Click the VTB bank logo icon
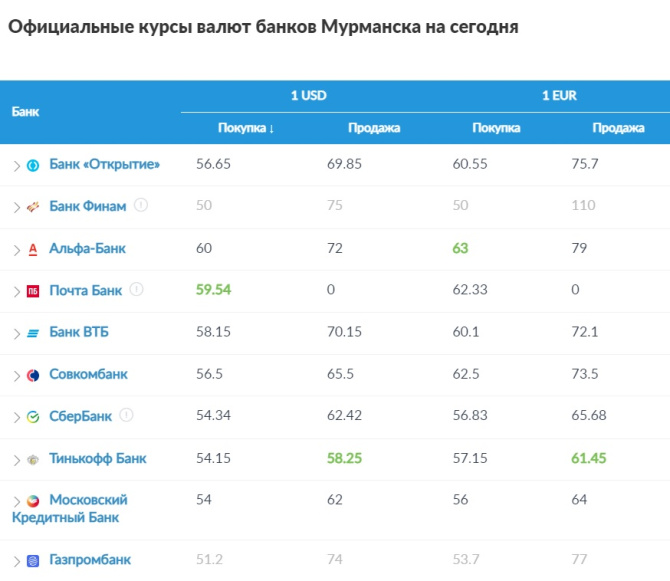This screenshot has height=581, width=670. (x=33, y=333)
